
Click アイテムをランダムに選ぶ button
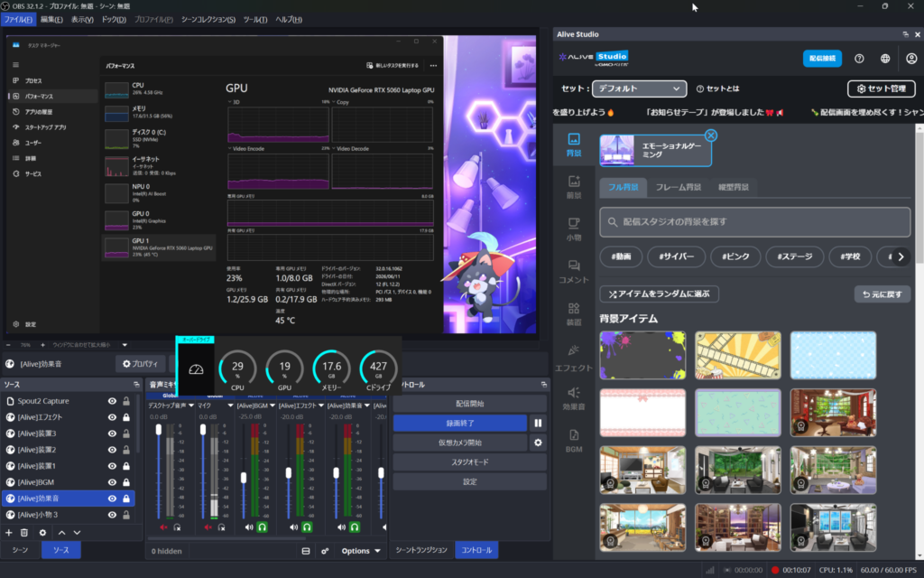click(659, 294)
